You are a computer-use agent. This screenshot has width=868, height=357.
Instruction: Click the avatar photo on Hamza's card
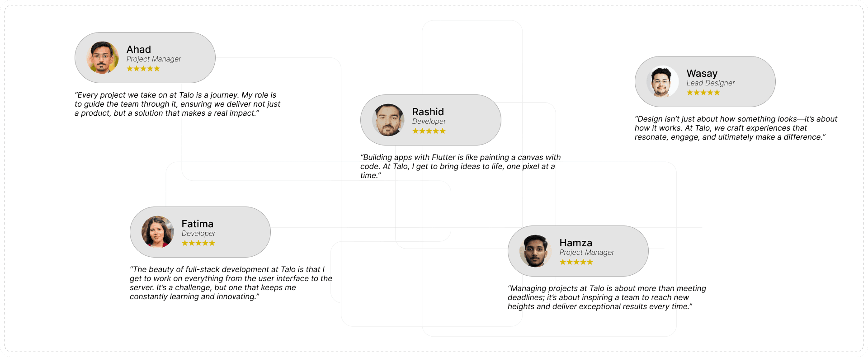[536, 251]
